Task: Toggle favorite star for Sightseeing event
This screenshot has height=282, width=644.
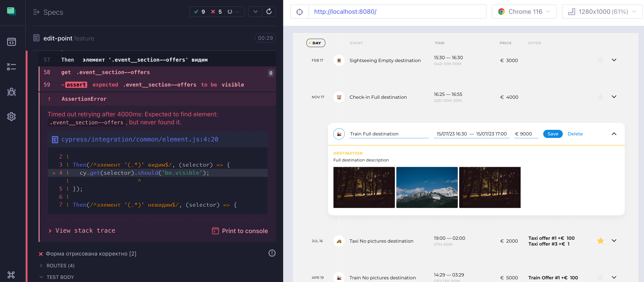Action: (600, 60)
